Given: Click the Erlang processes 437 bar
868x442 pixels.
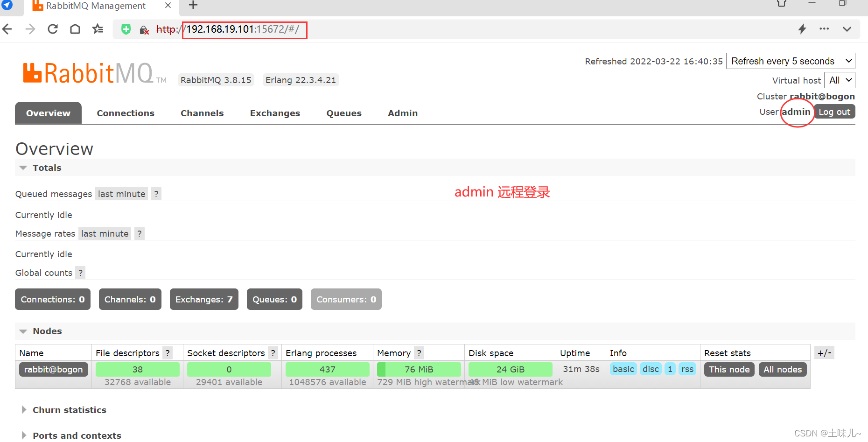Looking at the screenshot, I should tap(328, 369).
